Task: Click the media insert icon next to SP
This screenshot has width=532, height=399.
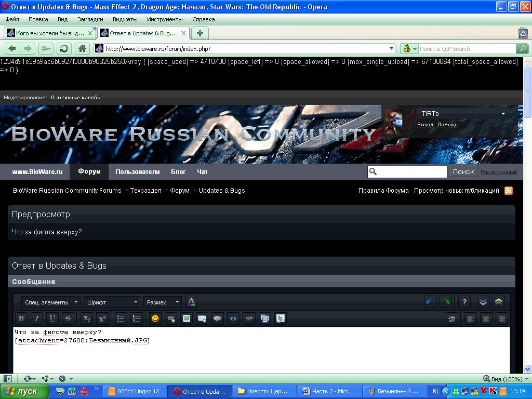Action: point(264,318)
